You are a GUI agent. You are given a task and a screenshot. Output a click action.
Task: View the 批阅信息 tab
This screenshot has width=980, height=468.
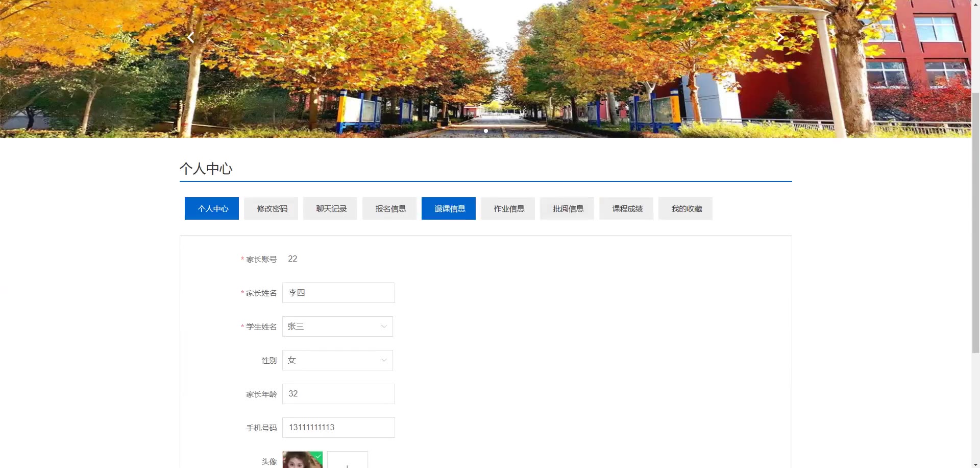click(x=567, y=208)
